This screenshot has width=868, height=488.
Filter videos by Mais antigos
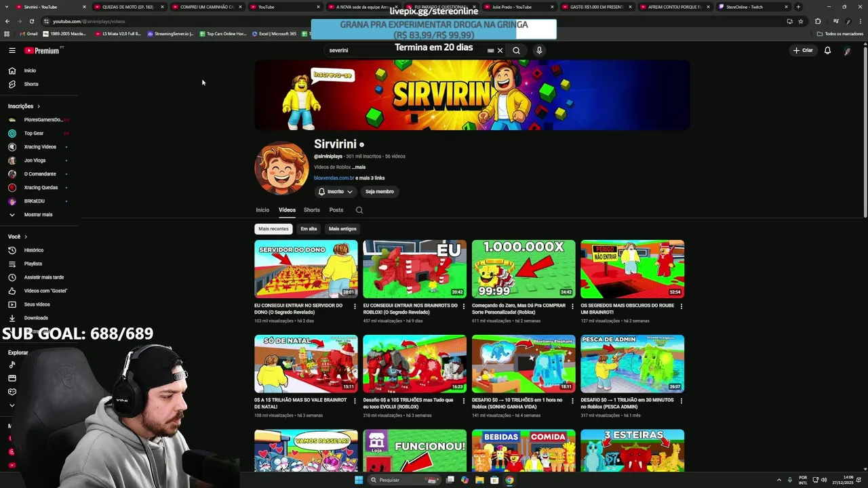pos(342,229)
